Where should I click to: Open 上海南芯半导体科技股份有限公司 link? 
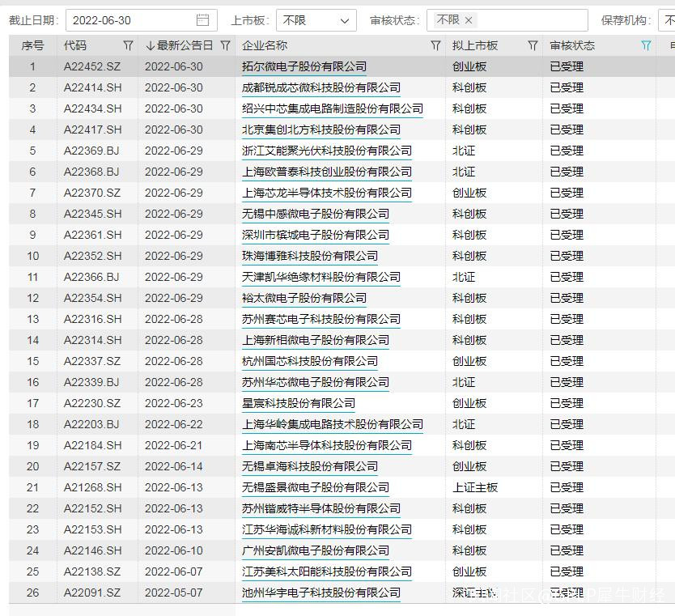tap(327, 445)
